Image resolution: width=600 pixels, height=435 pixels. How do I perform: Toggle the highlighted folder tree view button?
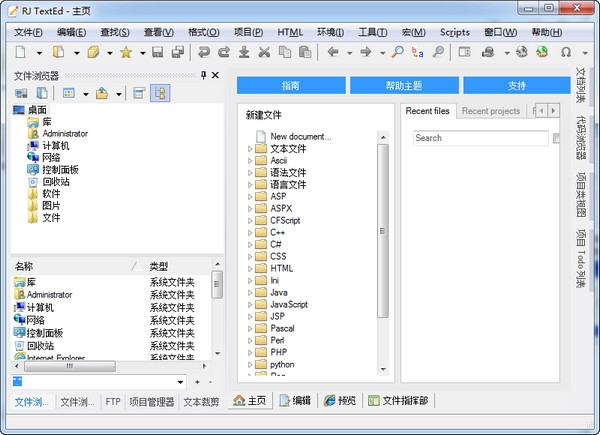click(x=160, y=94)
